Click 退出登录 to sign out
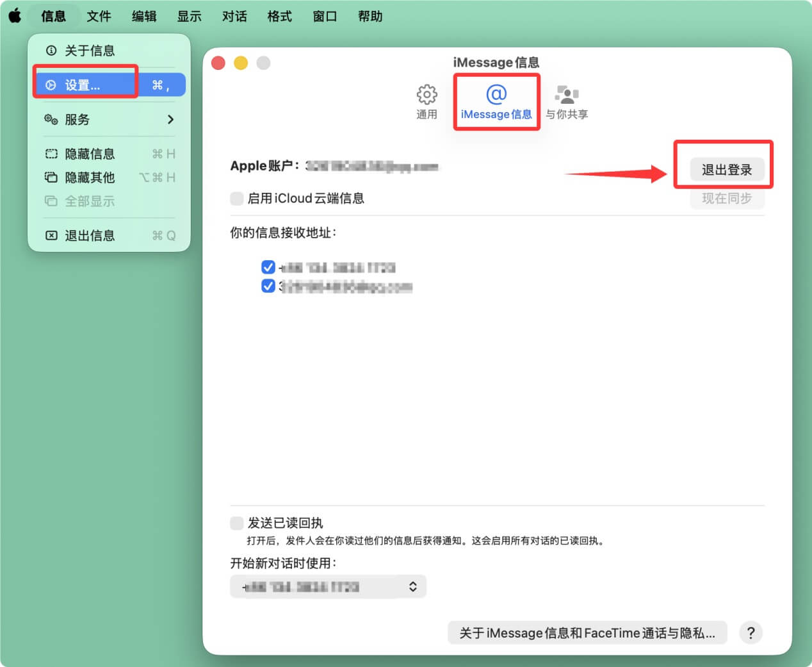812x667 pixels. 727,170
